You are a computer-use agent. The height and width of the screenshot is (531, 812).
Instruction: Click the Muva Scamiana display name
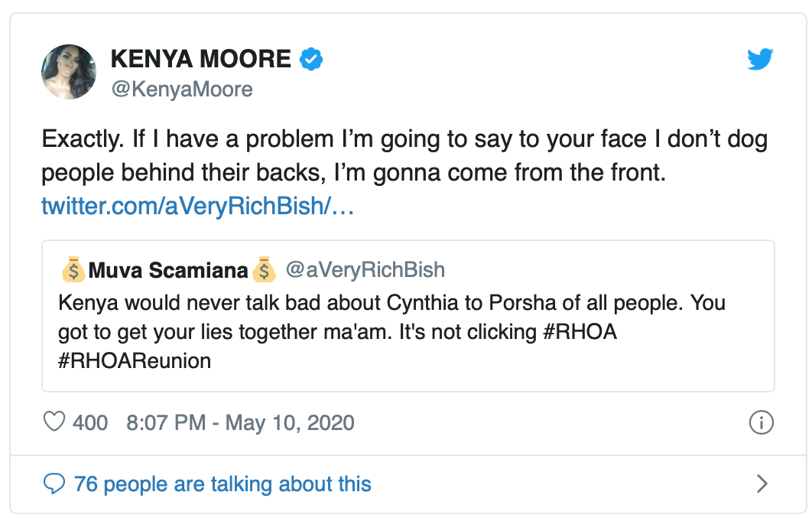(x=168, y=270)
